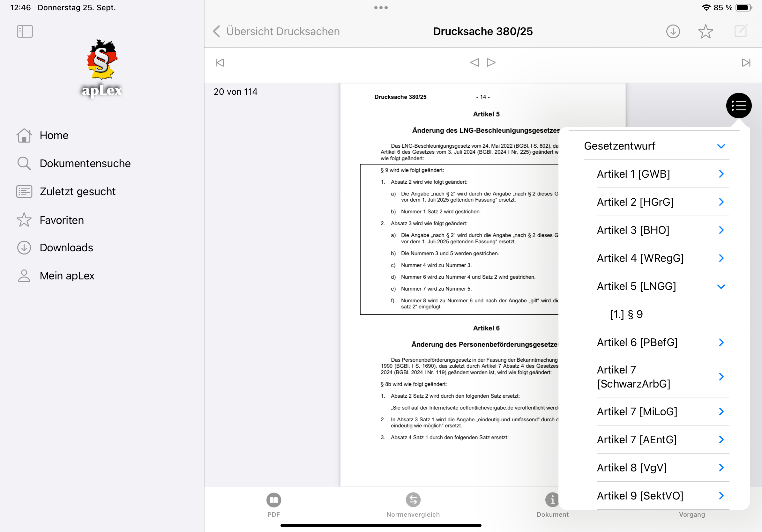Open Dokumentensuche in the sidebar

pyautogui.click(x=85, y=164)
